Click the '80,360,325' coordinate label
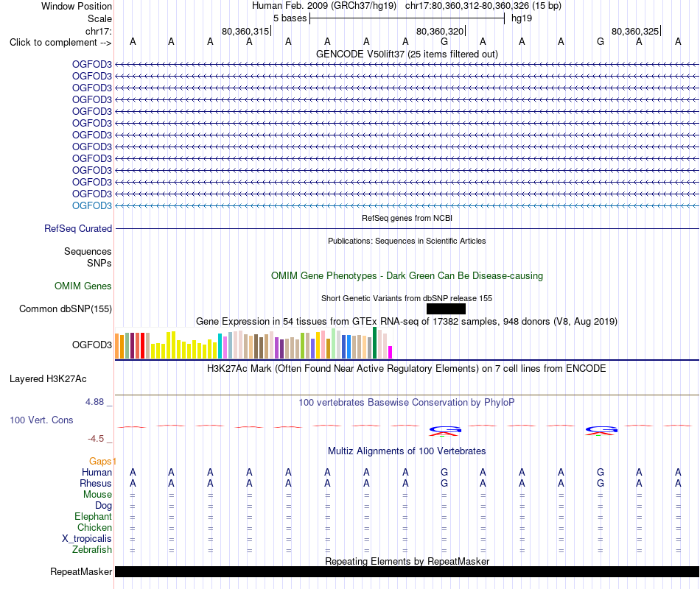The height and width of the screenshot is (589, 700). pos(635,31)
